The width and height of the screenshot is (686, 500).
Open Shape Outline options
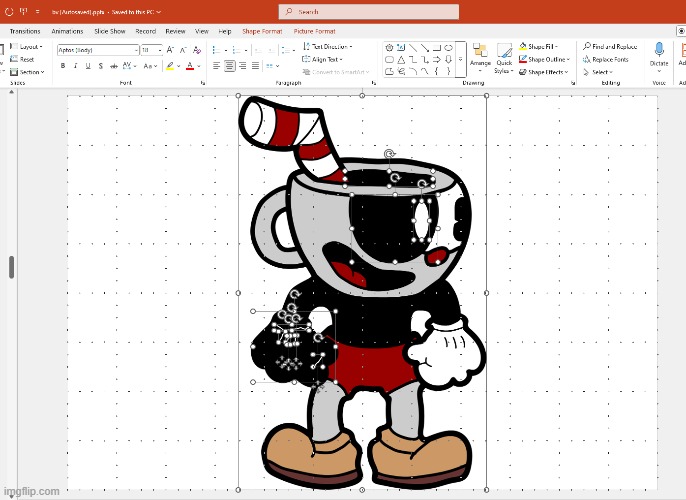pos(544,59)
